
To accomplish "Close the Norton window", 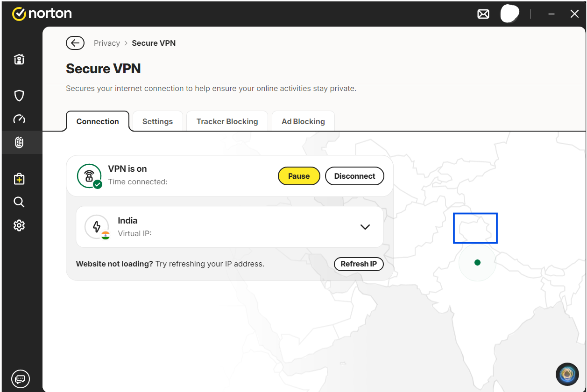I will point(574,14).
